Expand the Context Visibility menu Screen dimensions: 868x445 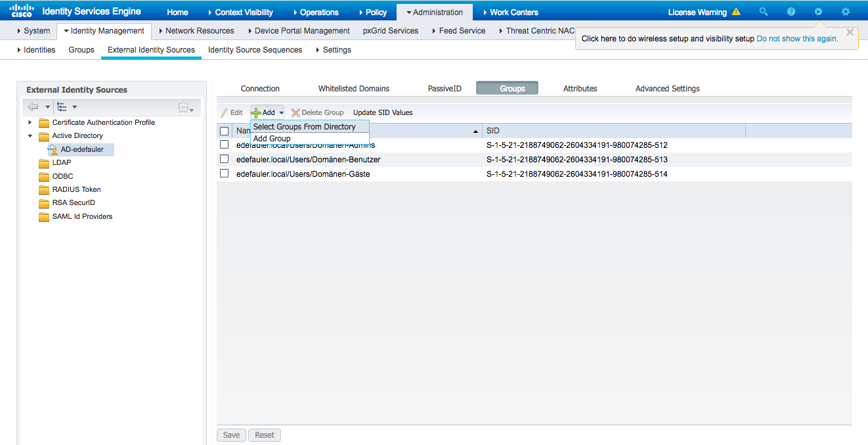tap(240, 12)
